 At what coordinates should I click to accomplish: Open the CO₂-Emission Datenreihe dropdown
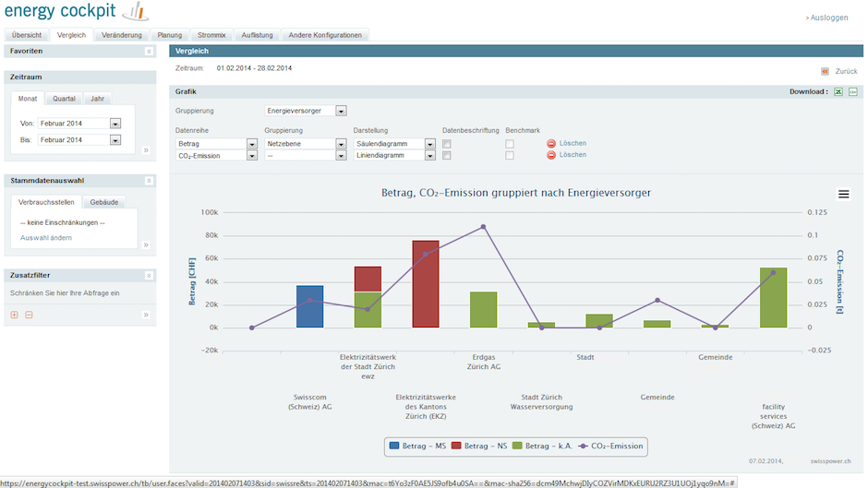tap(252, 156)
